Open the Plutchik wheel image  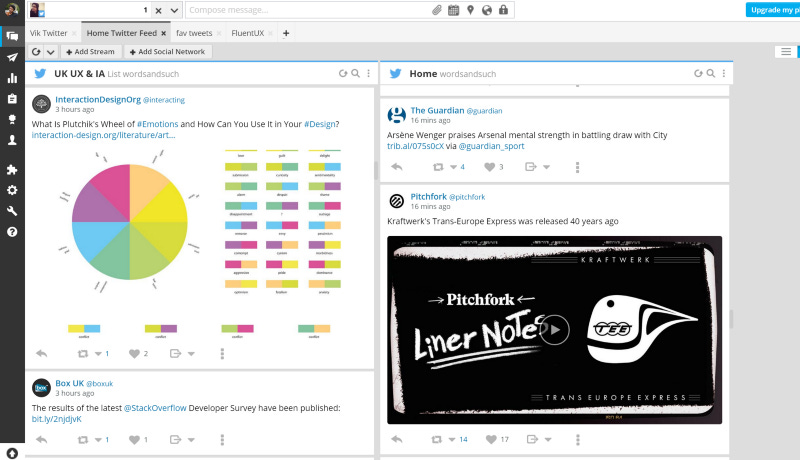[199, 244]
